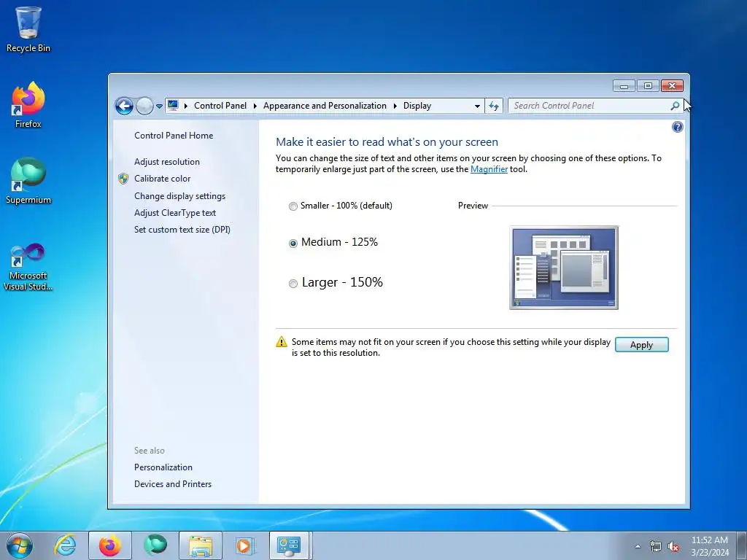Screen dimensions: 747x560
Task: Click the Microsoft Visual Studio desktop shortcut
Action: click(x=28, y=267)
